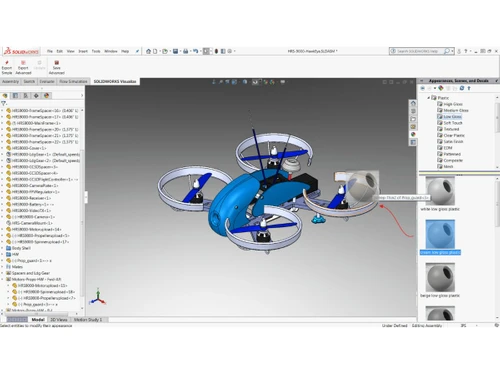Open the View menu

[x=71, y=51]
